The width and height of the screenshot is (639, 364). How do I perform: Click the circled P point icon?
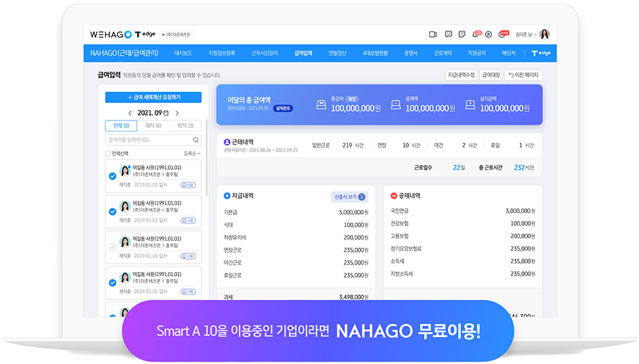[x=488, y=35]
